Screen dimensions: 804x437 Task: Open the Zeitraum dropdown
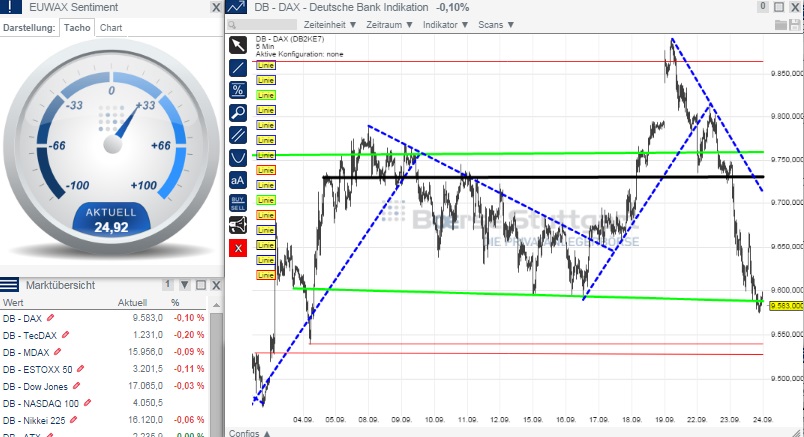point(389,25)
